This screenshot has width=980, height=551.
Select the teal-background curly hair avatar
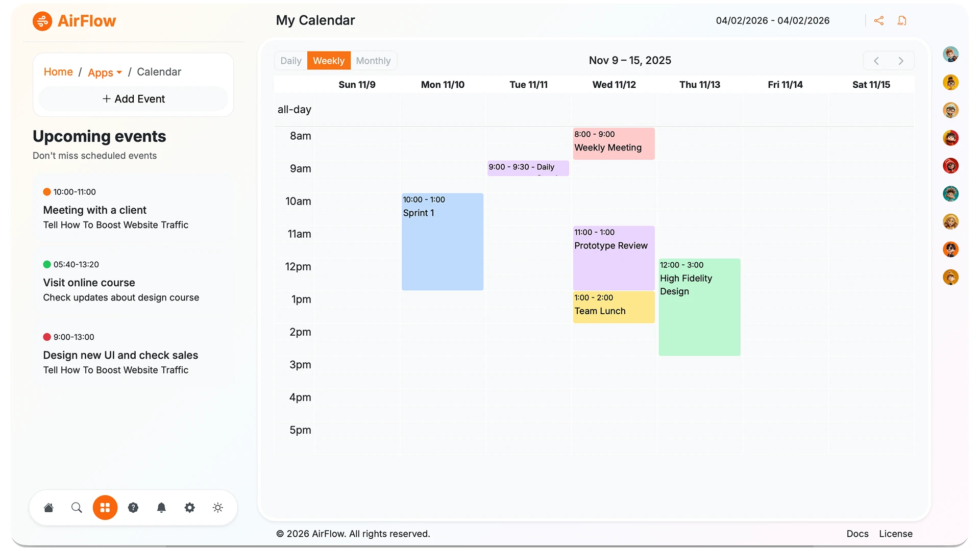950,193
